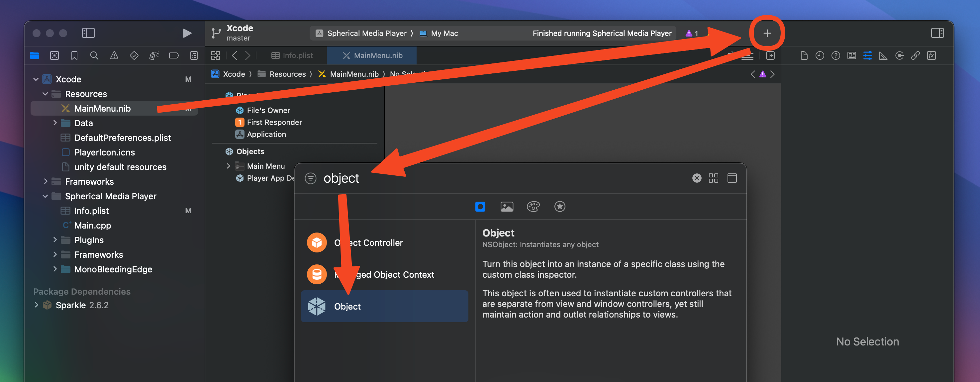Screen dimensions: 980x382
Task: Select the Color palette library tab
Action: click(x=533, y=207)
